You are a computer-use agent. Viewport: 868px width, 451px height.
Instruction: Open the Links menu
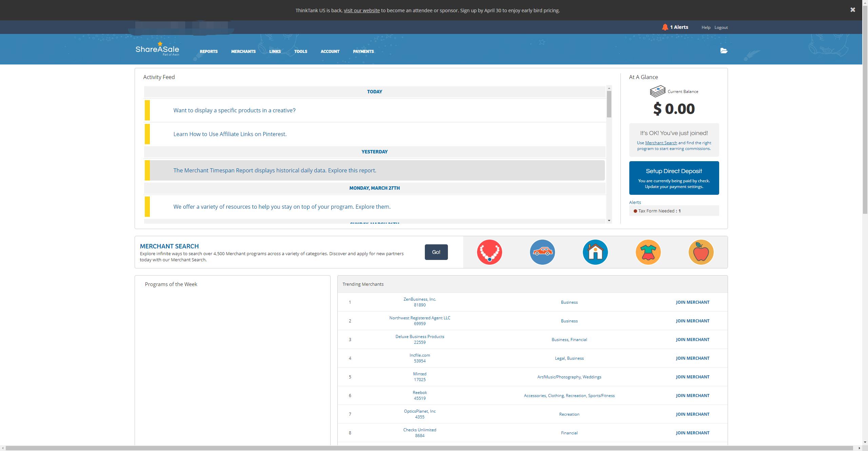275,51
